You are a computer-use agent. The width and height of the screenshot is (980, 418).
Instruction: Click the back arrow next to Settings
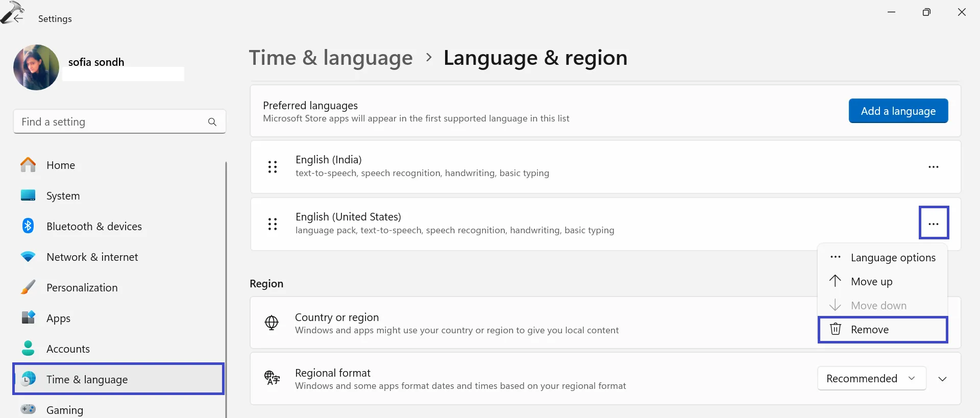[x=18, y=18]
